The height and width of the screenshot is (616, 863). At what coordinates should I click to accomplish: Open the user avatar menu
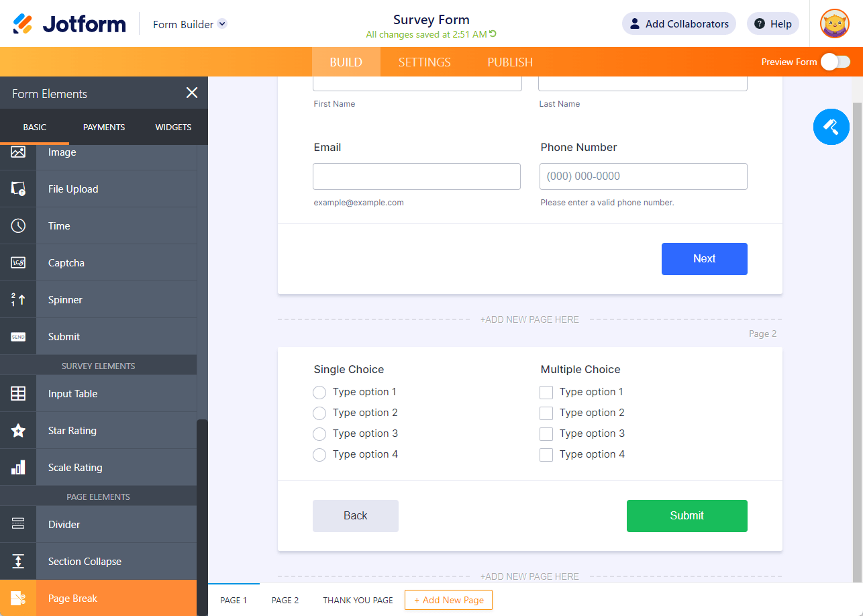(835, 24)
